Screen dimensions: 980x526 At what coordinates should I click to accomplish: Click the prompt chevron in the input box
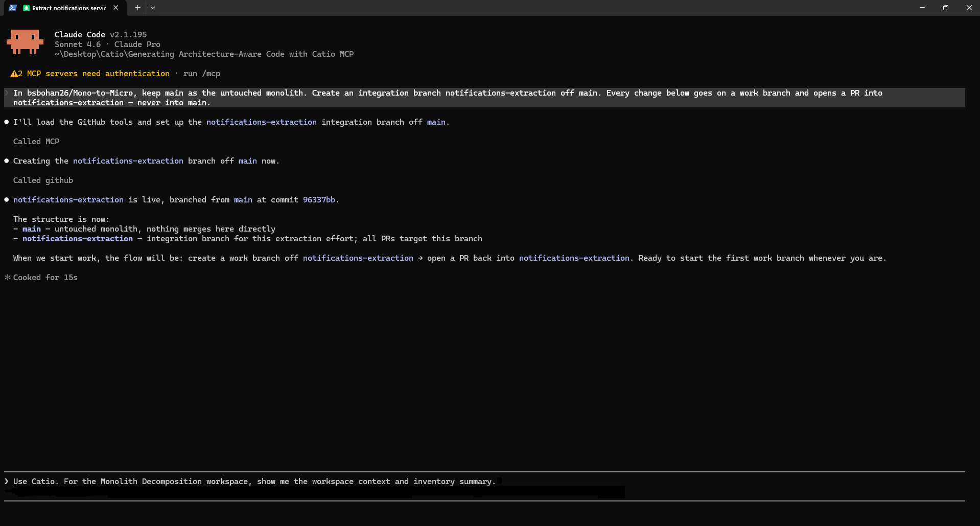pos(7,482)
